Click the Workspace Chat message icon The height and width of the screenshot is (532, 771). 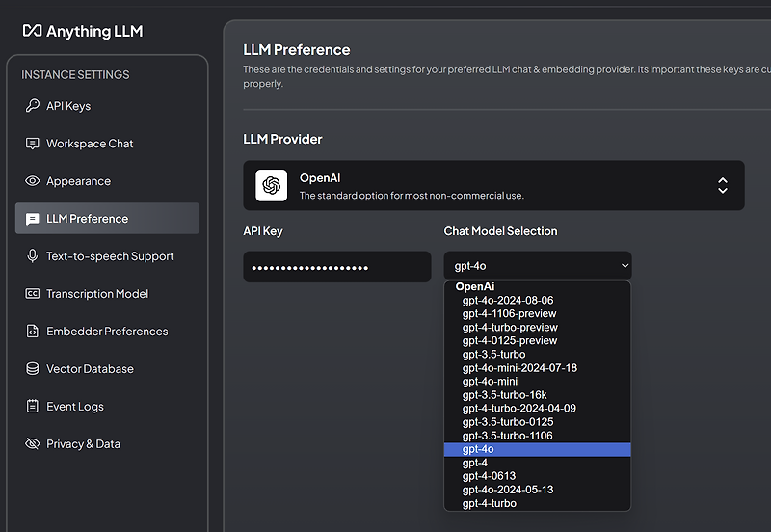33,144
